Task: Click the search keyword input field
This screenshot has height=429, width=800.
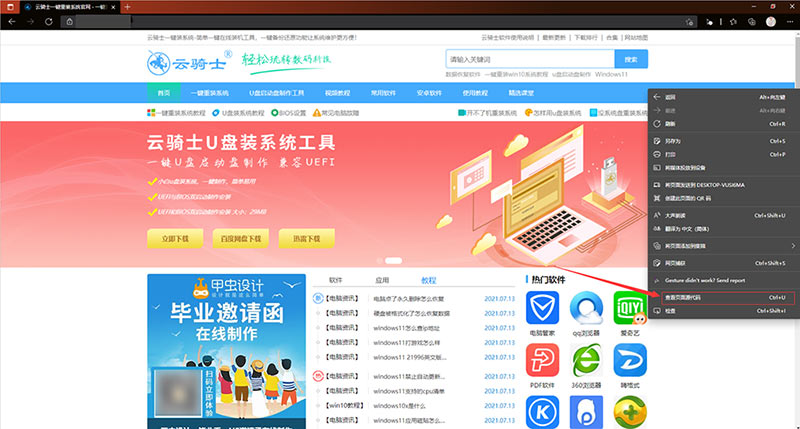Action: (x=530, y=59)
